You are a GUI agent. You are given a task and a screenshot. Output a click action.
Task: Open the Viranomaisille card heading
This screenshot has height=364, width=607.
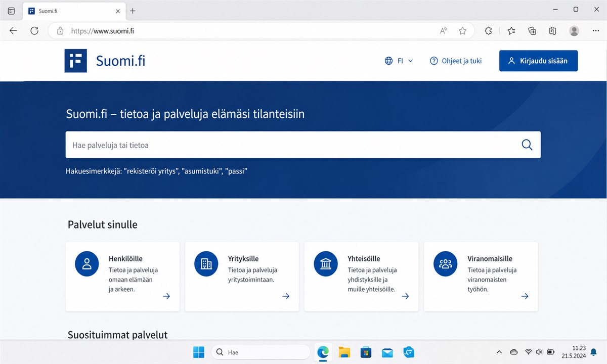click(x=490, y=259)
